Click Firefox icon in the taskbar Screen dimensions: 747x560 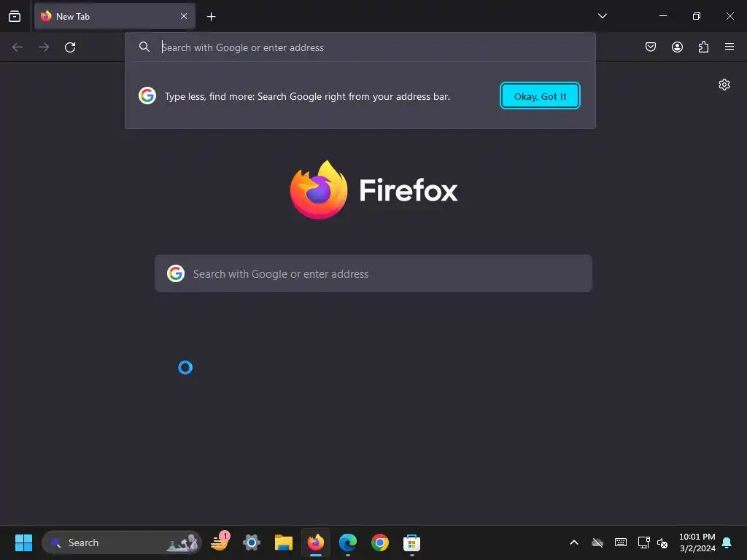(x=315, y=542)
